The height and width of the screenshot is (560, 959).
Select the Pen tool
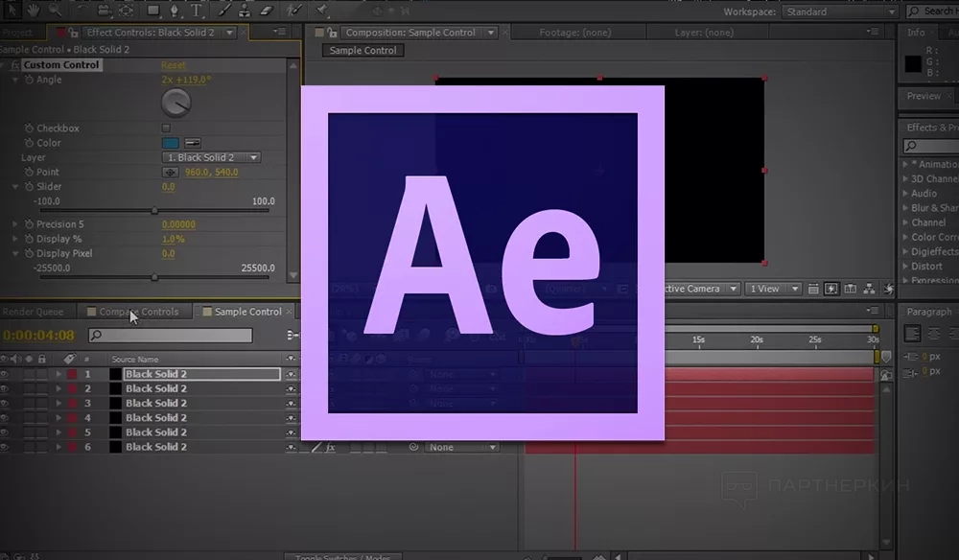(x=175, y=12)
